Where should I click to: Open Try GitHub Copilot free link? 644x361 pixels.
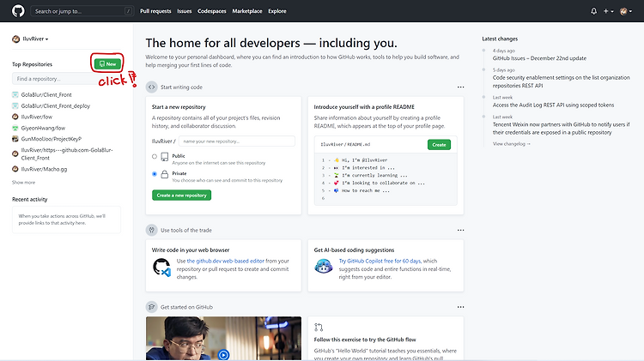(380, 261)
